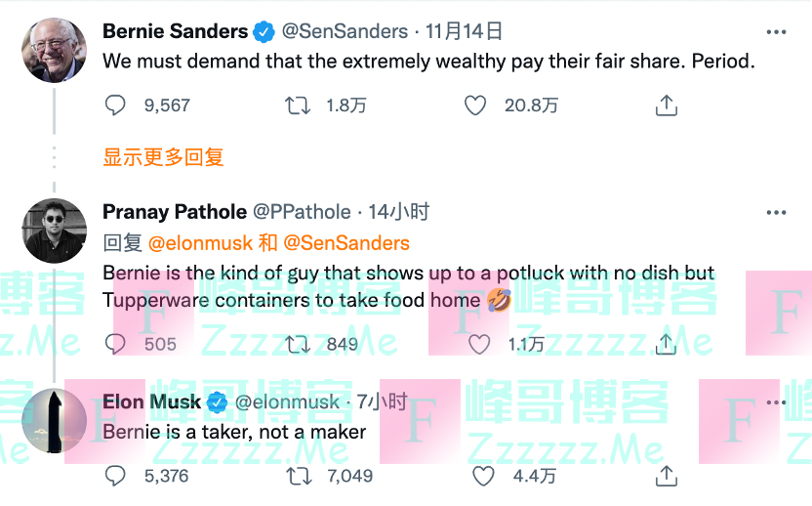Reply to Elon Musk's tweet

tap(115, 476)
